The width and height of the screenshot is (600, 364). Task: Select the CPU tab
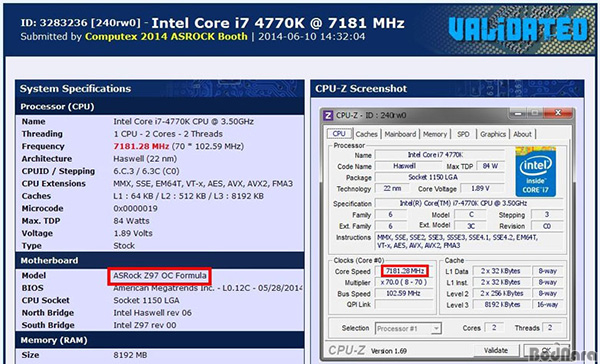[339, 134]
